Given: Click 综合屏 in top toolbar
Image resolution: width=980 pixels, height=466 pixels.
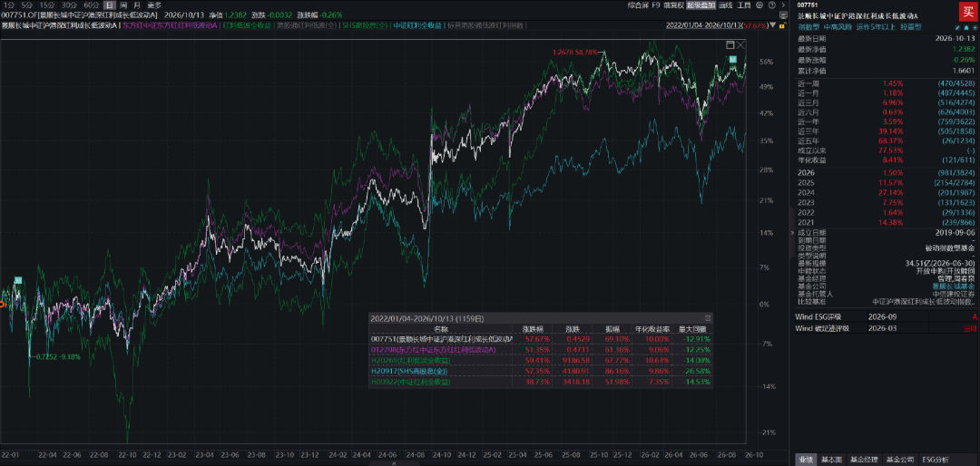Looking at the screenshot, I should pyautogui.click(x=638, y=5).
